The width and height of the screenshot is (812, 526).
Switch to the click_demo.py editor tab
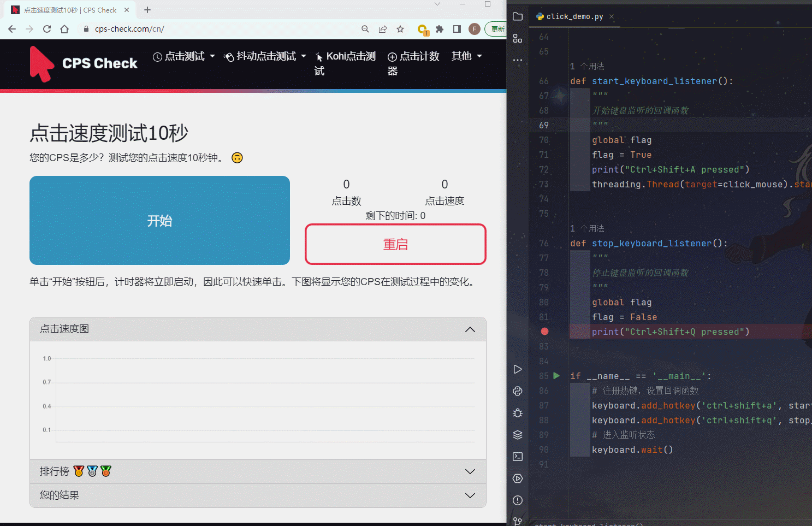click(x=573, y=16)
